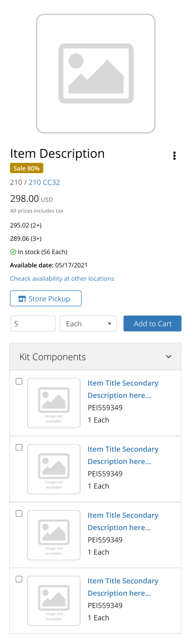This screenshot has height=644, width=192.
Task: Click the store icon in Store Pickup
Action: point(22,299)
